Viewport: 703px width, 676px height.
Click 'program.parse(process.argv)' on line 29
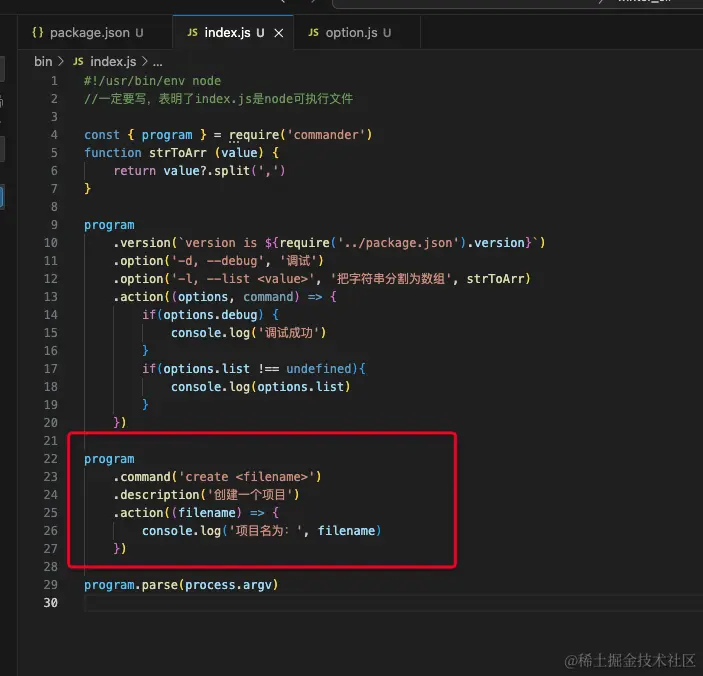click(181, 585)
